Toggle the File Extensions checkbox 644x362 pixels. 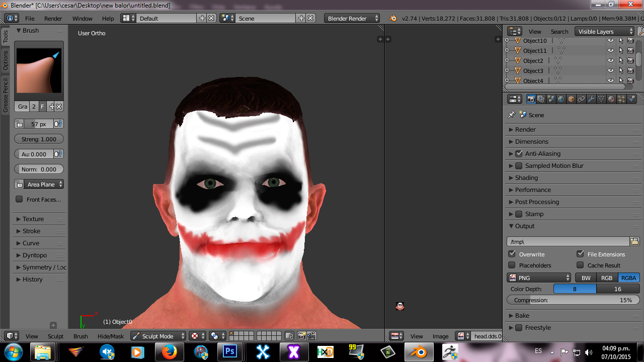click(580, 254)
